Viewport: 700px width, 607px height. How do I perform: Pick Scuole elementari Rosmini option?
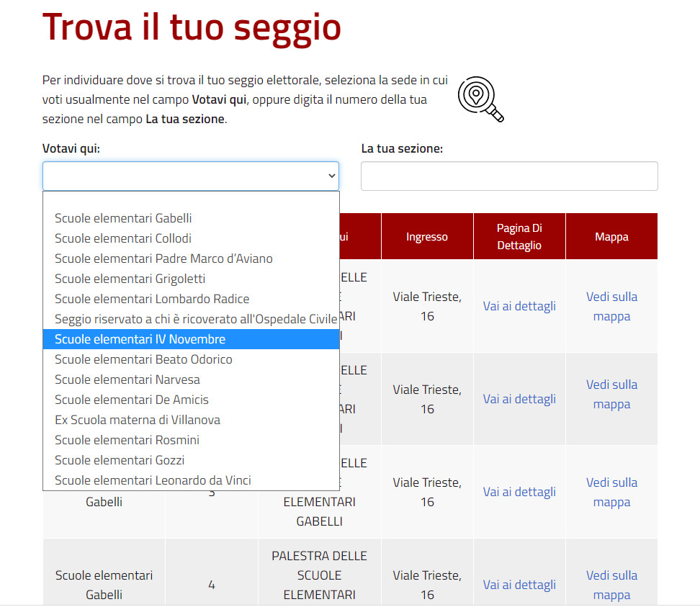click(191, 440)
